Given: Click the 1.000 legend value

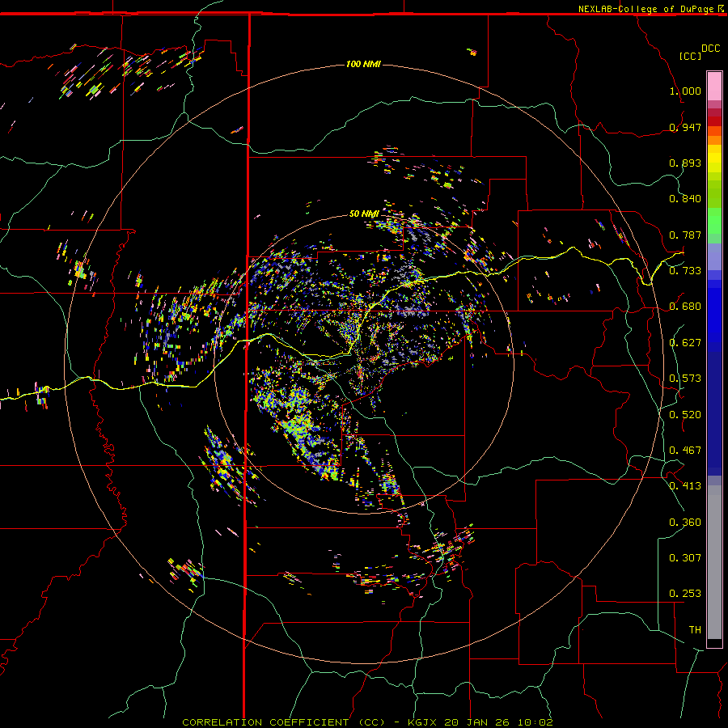Looking at the screenshot, I should coord(685,91).
